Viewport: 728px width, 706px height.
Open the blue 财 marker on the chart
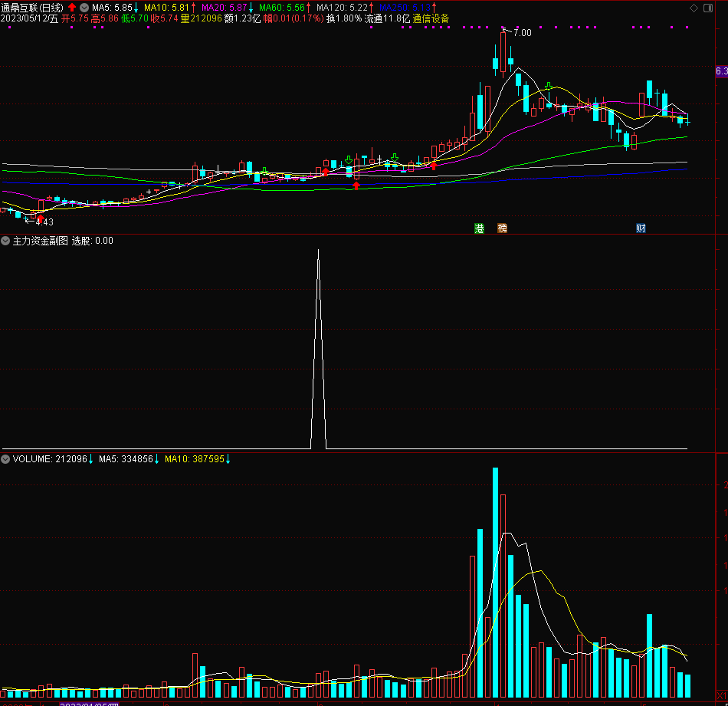pos(641,228)
